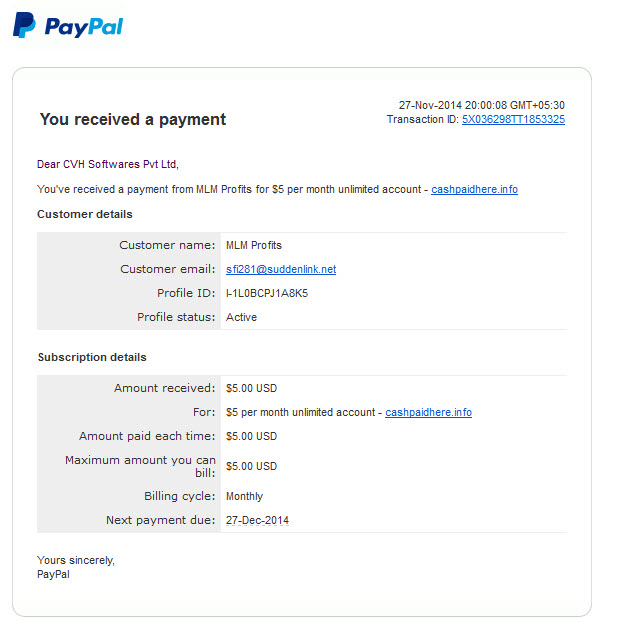Click the customer name value MLM Profits
Image resolution: width=632 pixels, height=633 pixels.
254,245
